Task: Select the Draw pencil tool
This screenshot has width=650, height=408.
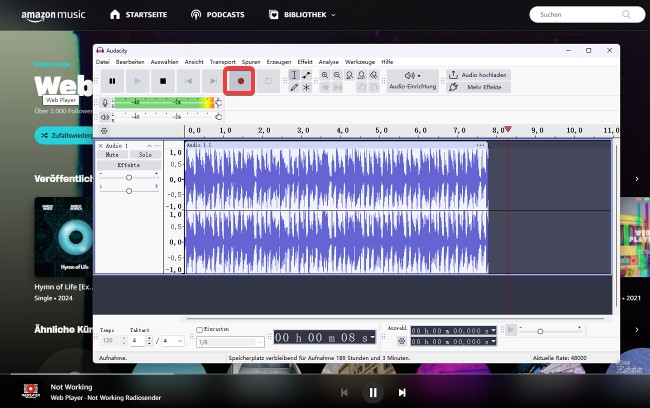Action: (294, 87)
